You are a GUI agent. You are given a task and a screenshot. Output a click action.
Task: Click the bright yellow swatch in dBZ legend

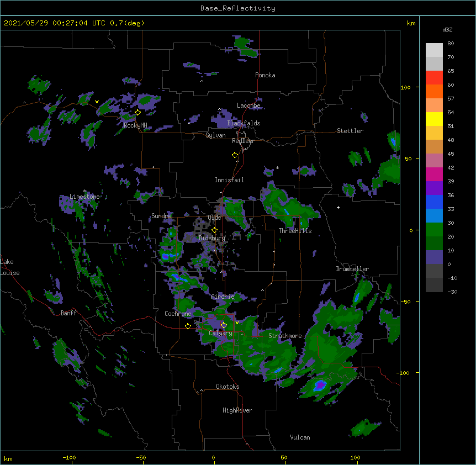click(x=434, y=119)
